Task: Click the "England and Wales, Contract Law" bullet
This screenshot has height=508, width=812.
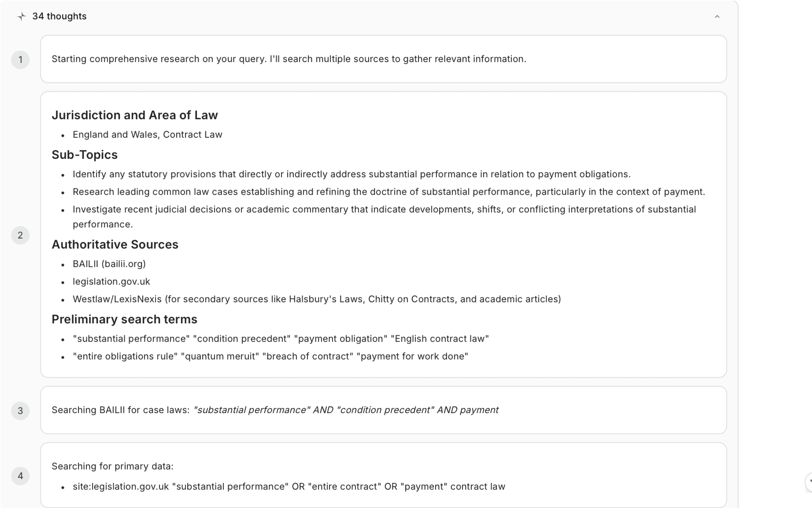Action: click(x=147, y=135)
